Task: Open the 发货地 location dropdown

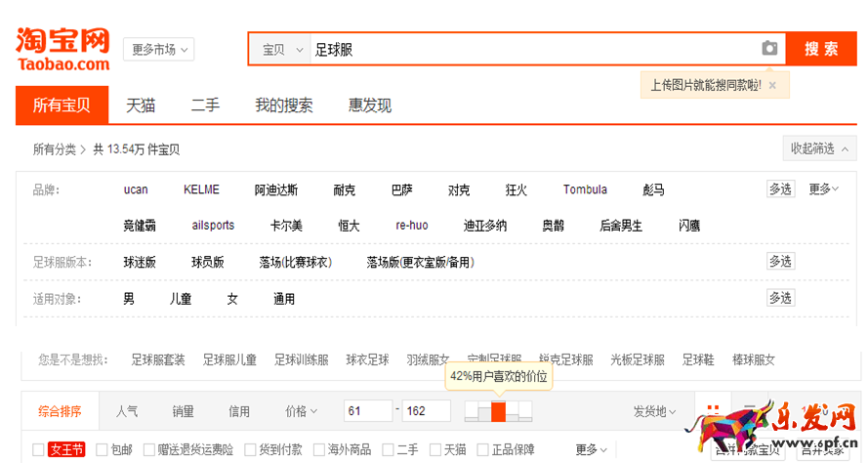Action: (654, 411)
